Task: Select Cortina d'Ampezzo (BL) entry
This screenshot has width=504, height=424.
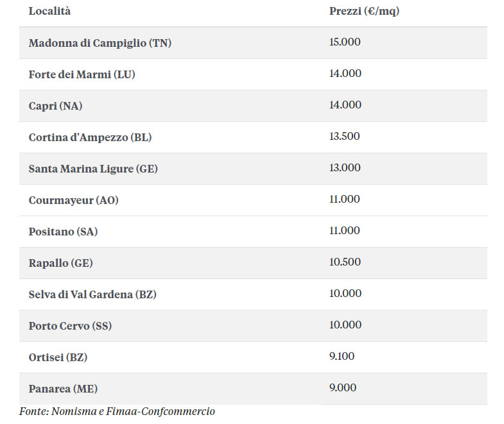Action: (90, 137)
